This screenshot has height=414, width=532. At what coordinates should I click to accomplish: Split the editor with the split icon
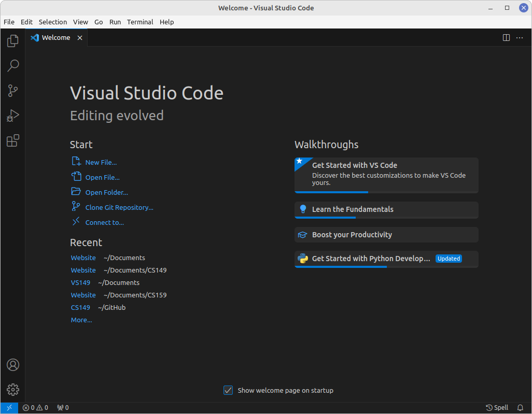point(506,37)
